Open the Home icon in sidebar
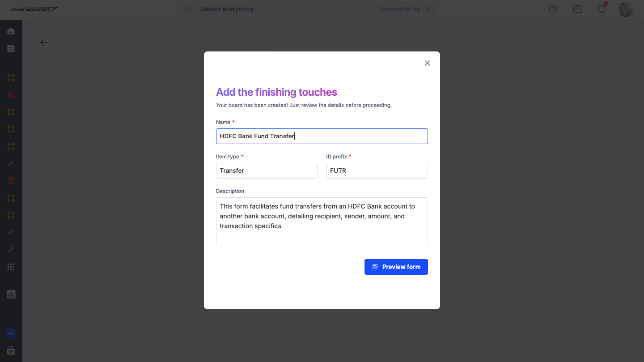The height and width of the screenshot is (362, 644). click(11, 31)
